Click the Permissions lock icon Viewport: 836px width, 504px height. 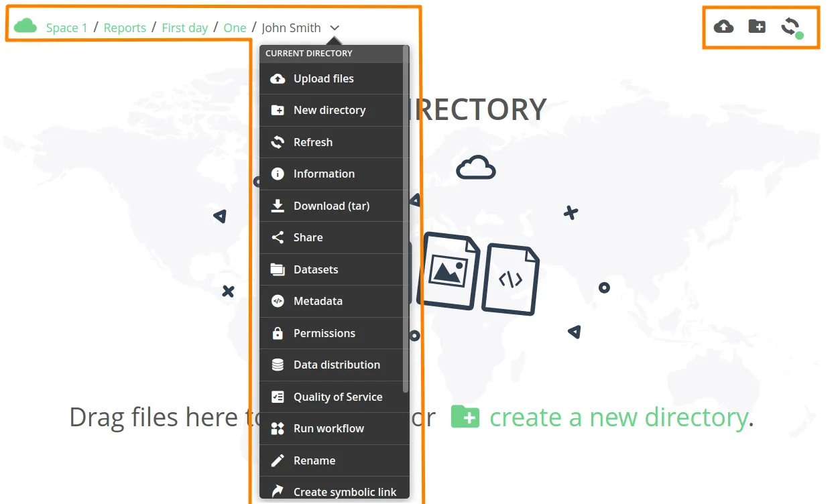pyautogui.click(x=278, y=333)
